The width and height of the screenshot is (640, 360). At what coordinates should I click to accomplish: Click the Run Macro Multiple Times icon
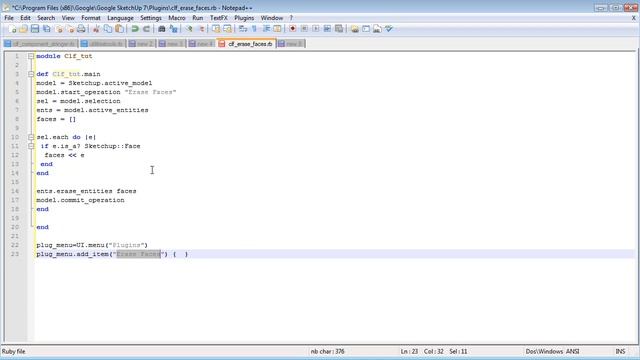point(327,29)
